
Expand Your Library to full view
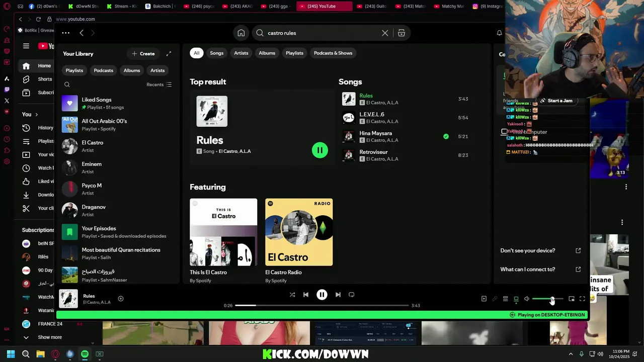click(x=169, y=53)
